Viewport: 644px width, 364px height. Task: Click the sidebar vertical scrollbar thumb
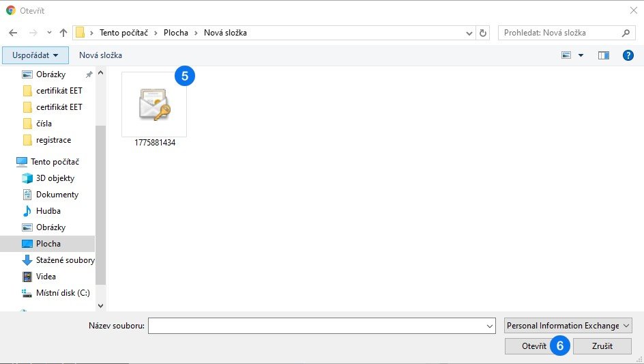pos(101,205)
